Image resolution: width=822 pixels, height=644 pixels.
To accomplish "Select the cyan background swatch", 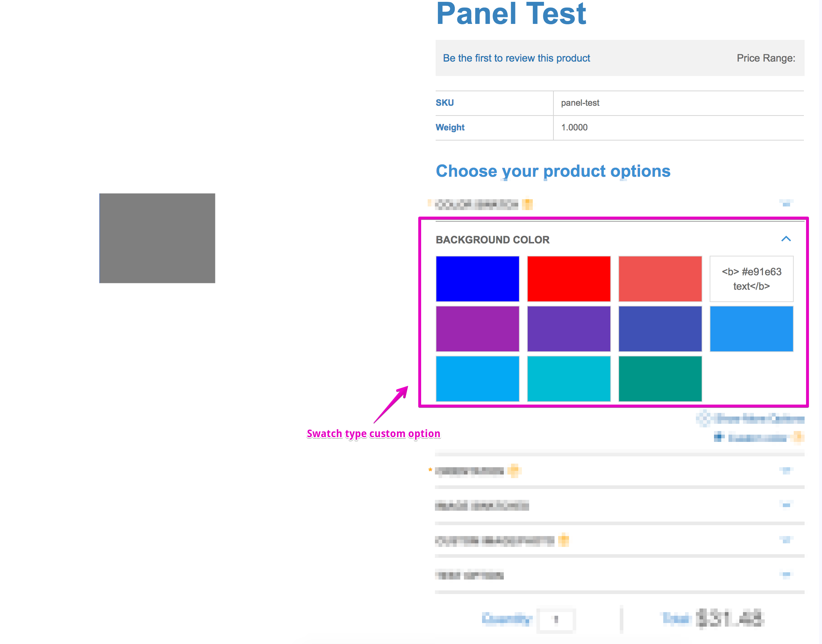I will (569, 379).
